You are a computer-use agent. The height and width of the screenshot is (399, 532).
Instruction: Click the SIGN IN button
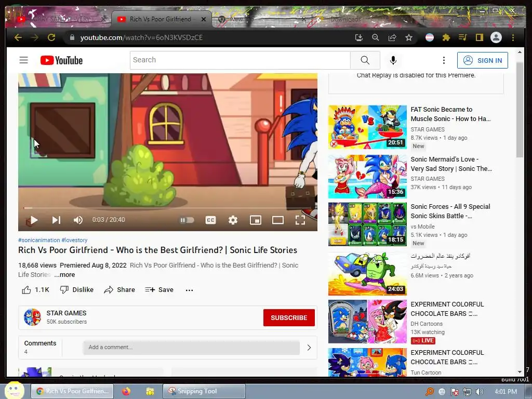pos(483,60)
